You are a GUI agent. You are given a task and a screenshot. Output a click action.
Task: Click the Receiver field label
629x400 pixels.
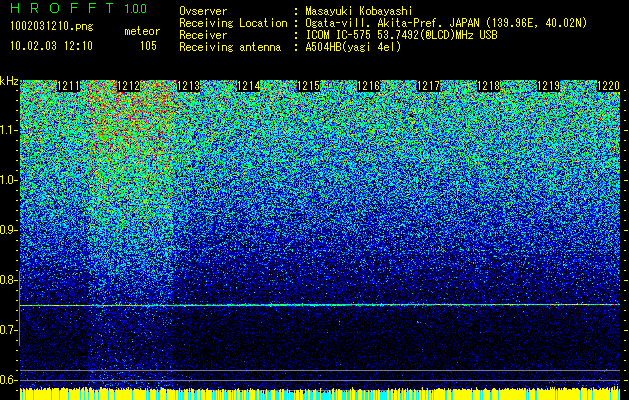(x=203, y=35)
